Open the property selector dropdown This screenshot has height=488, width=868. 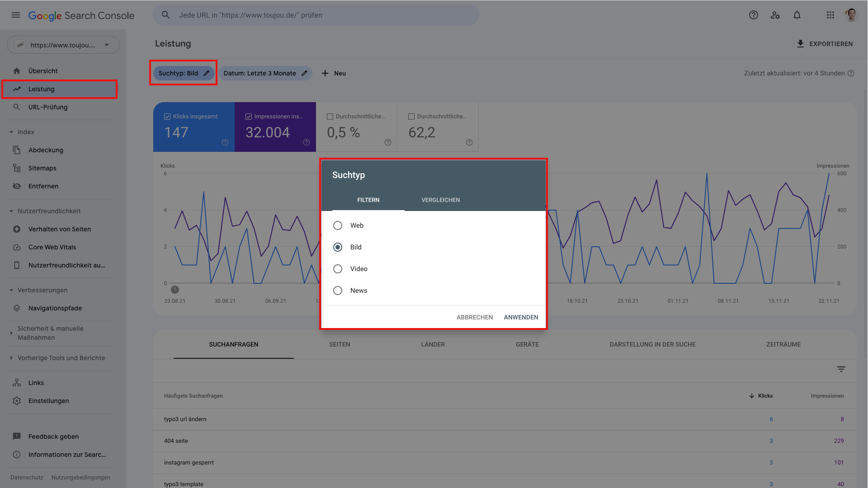(x=63, y=45)
